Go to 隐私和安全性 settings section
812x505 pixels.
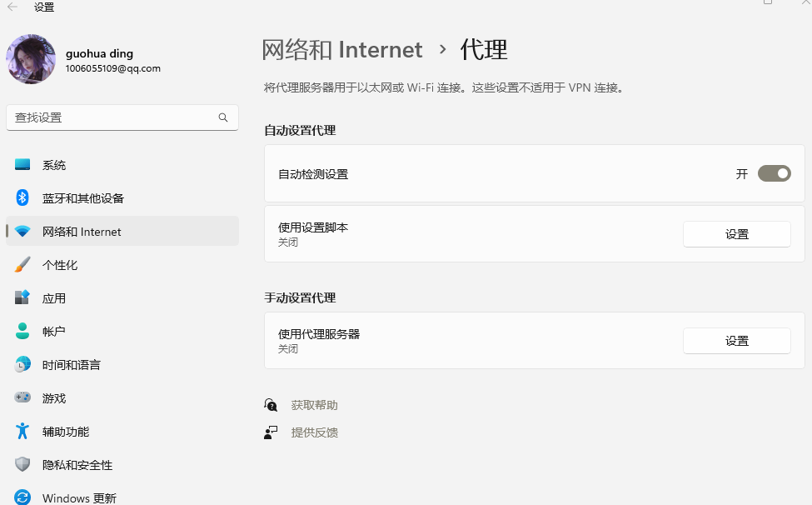[77, 465]
